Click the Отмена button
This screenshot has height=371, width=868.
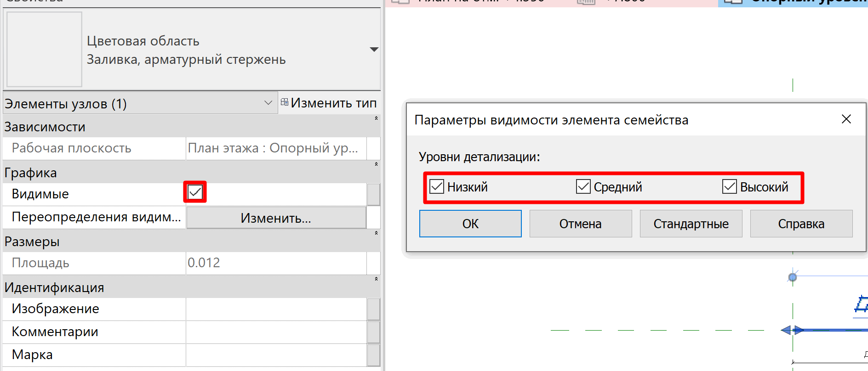(581, 224)
